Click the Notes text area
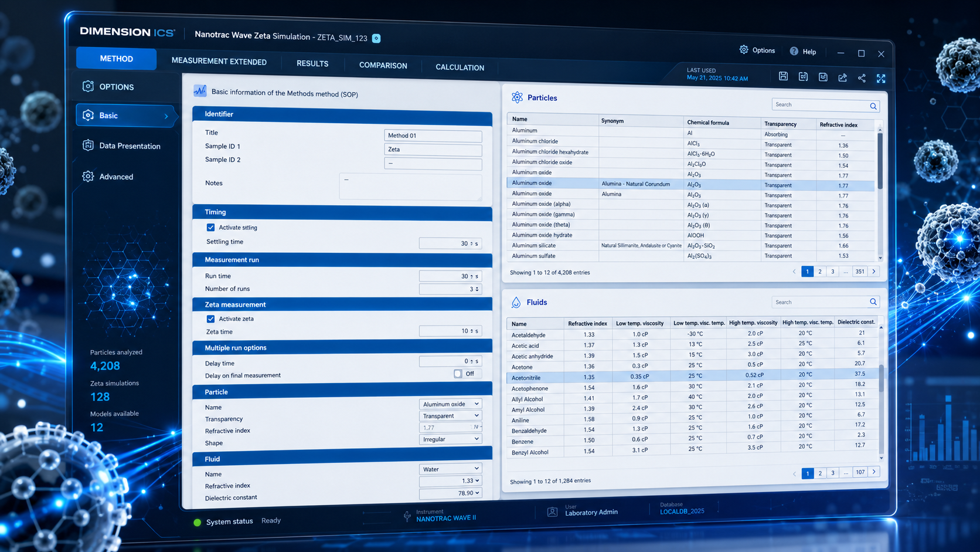This screenshot has height=552, width=980. point(410,187)
